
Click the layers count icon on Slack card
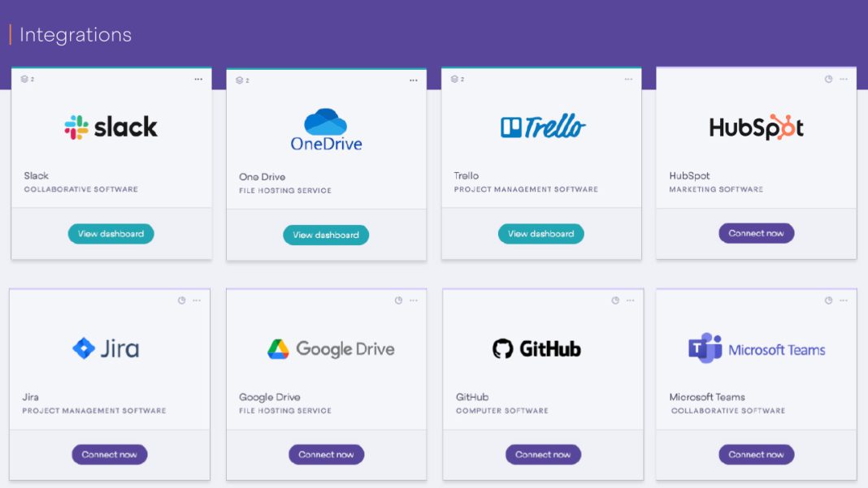[24, 79]
